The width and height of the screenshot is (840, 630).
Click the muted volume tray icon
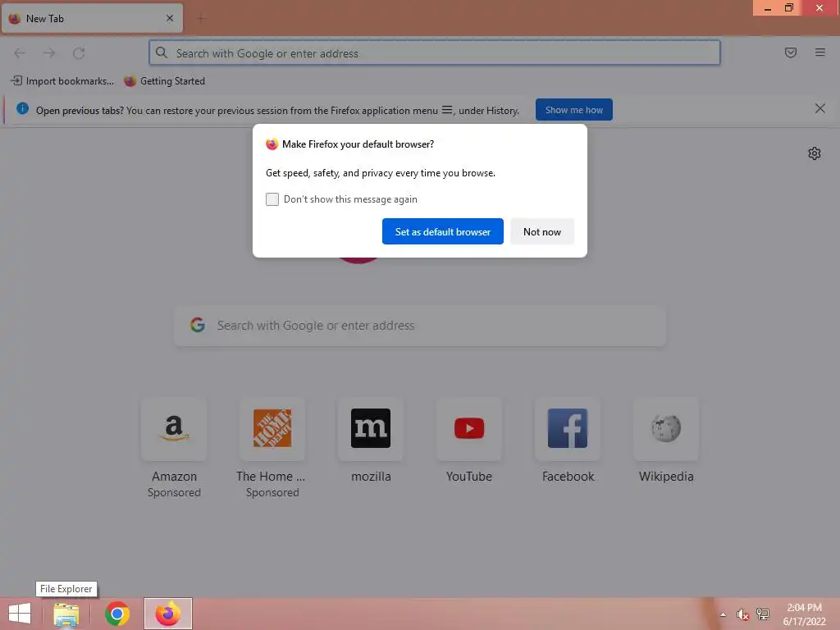(x=742, y=614)
